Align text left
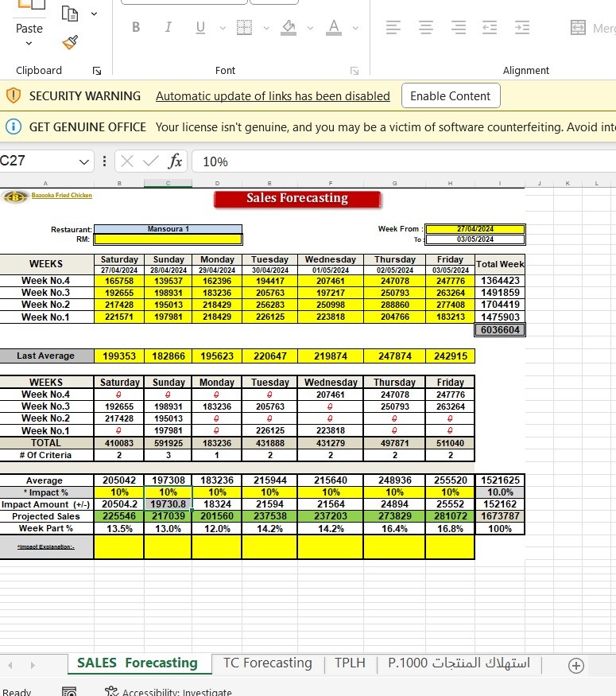The image size is (616, 696). (393, 28)
